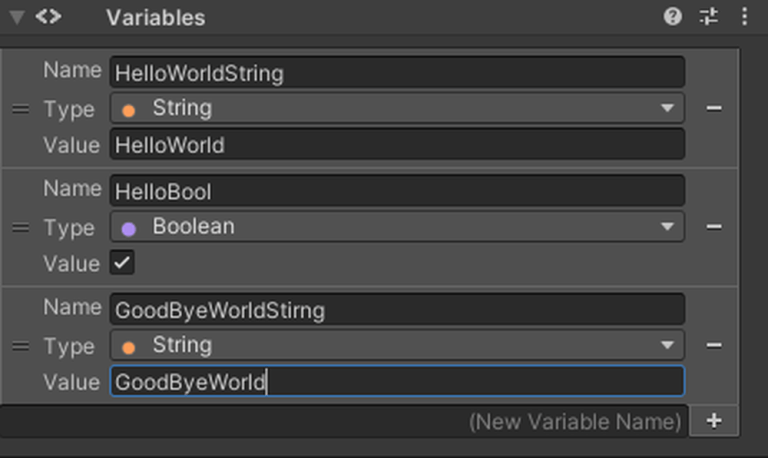
Task: Open Type dropdown for GoodByeWorldStirng
Action: click(397, 345)
